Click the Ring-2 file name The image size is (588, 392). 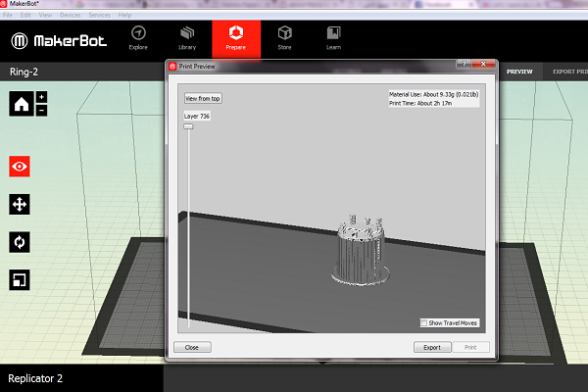pos(24,72)
